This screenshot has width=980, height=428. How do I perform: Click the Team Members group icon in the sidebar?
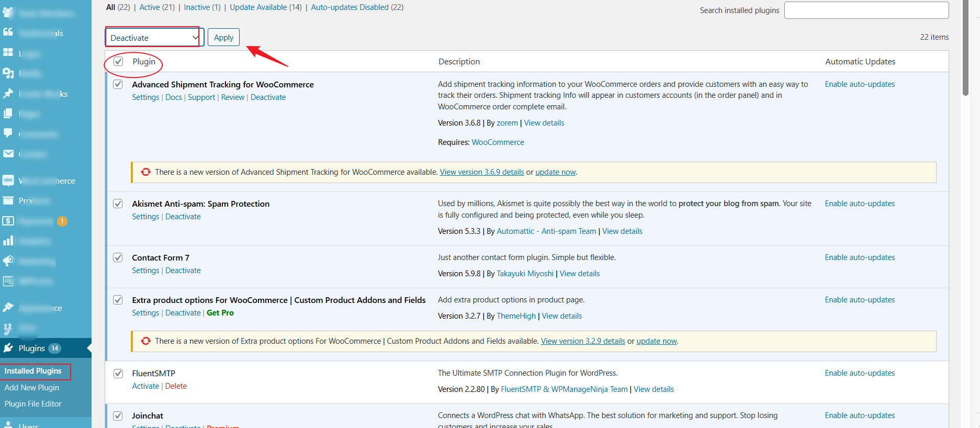tap(8, 12)
